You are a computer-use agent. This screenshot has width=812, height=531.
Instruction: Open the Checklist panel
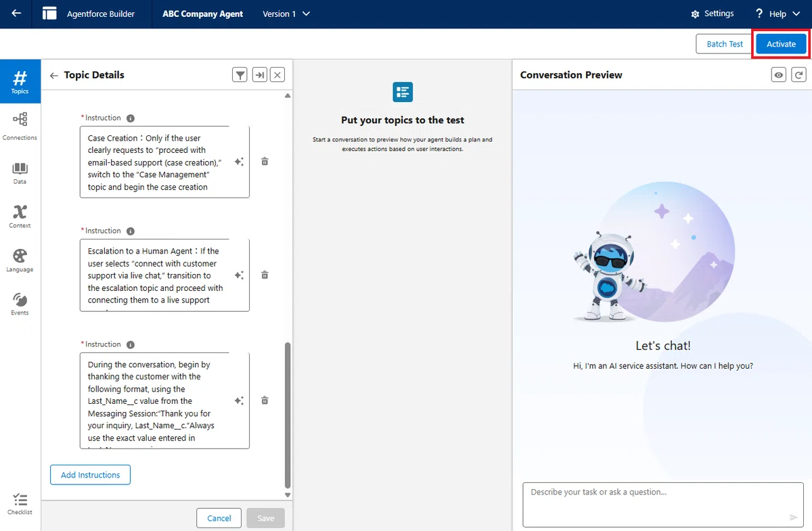click(x=20, y=504)
